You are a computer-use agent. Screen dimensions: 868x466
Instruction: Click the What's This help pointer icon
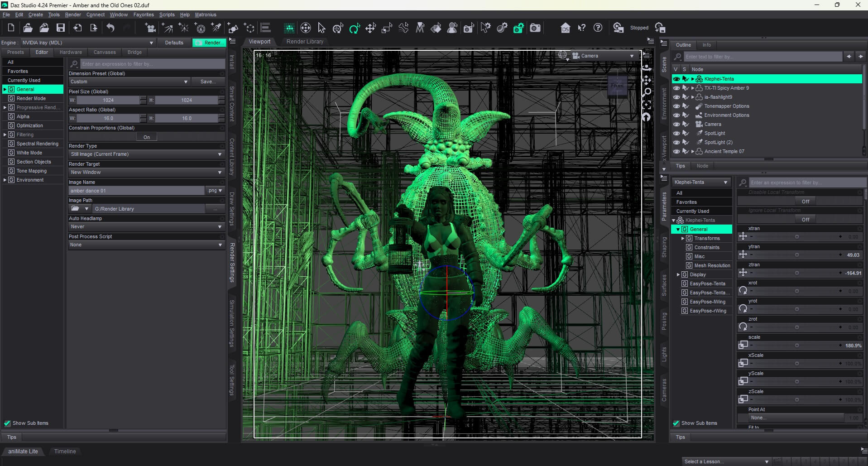pos(582,28)
